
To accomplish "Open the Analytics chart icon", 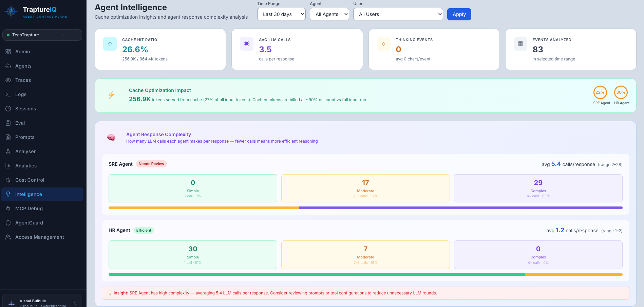I will tap(8, 166).
